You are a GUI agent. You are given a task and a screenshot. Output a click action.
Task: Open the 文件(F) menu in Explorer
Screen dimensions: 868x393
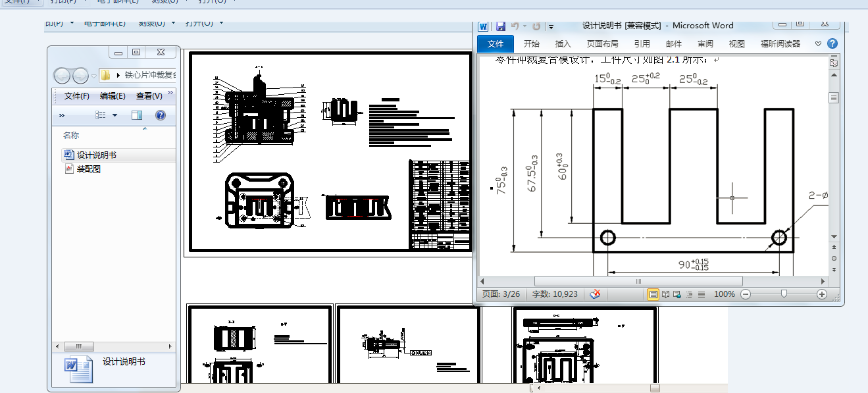click(x=77, y=96)
